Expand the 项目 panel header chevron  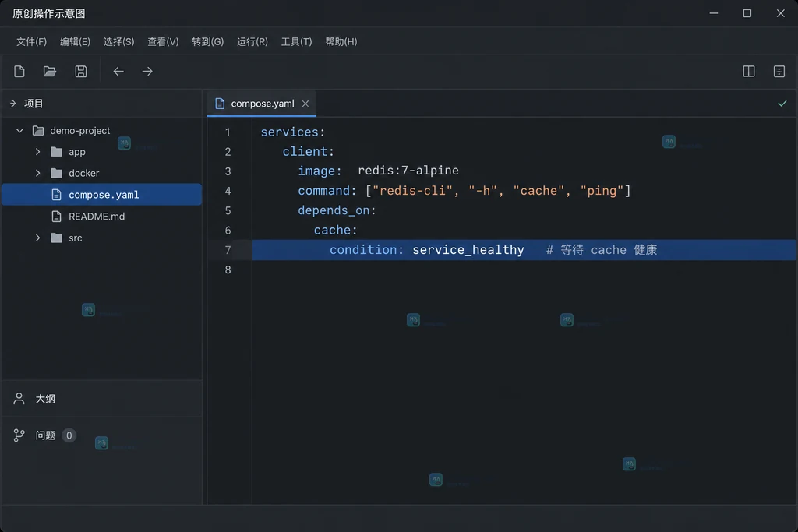[x=12, y=104]
